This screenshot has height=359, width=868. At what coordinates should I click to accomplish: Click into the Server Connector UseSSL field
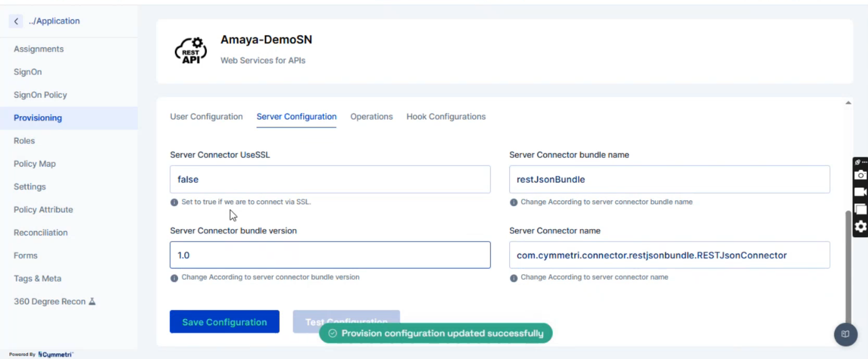click(330, 179)
